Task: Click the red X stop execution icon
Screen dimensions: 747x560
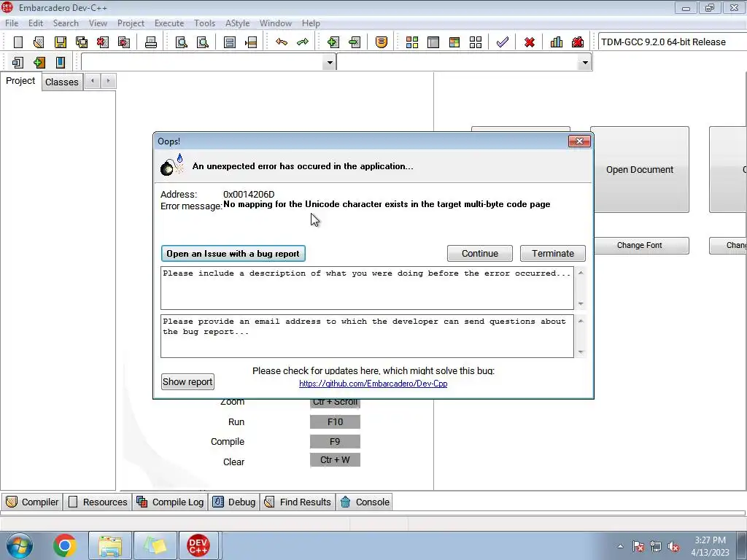Action: pos(530,42)
